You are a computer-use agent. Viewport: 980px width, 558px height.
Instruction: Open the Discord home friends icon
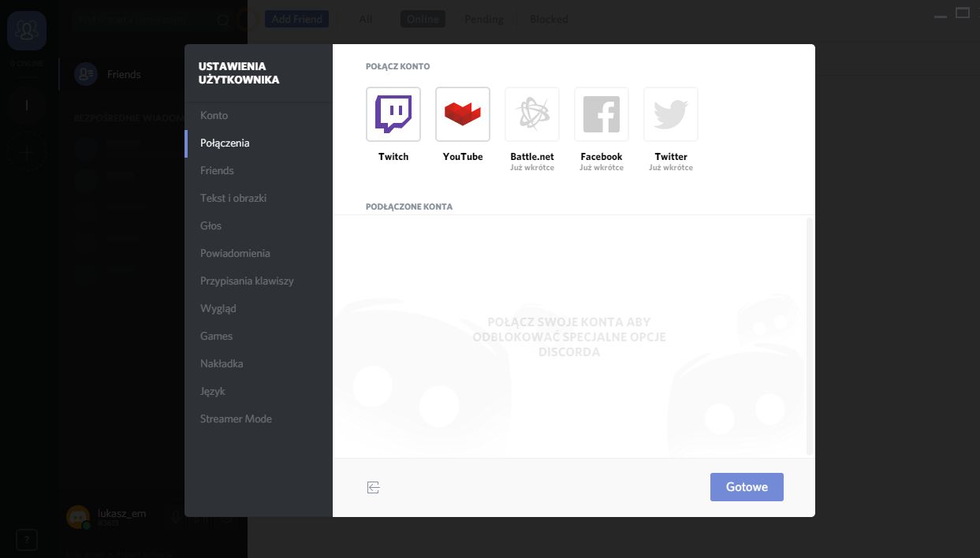pyautogui.click(x=27, y=31)
